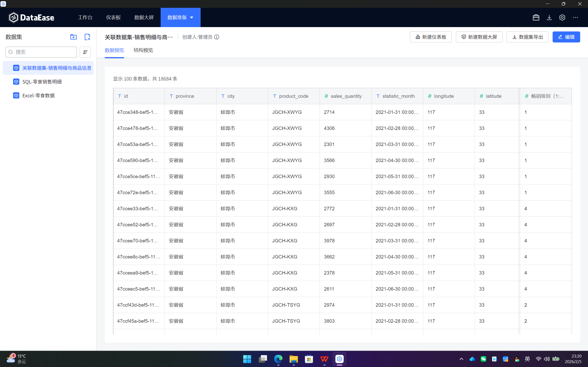Click the 数据集导出 button

527,37
